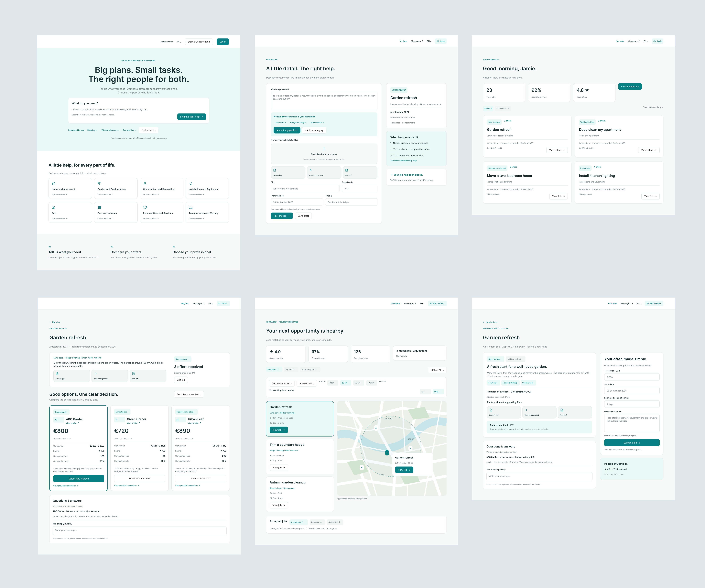Click the truck icon on Transportation and Moving

click(191, 208)
